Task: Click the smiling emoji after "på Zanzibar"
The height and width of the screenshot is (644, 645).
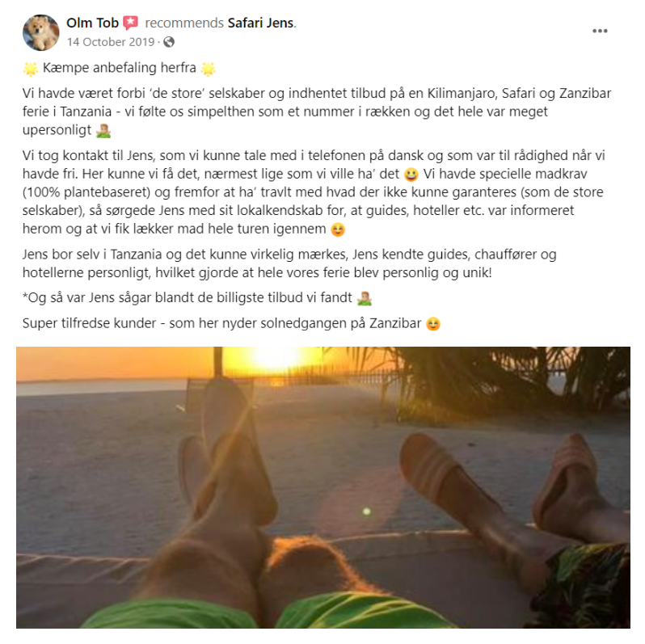Action: (433, 324)
